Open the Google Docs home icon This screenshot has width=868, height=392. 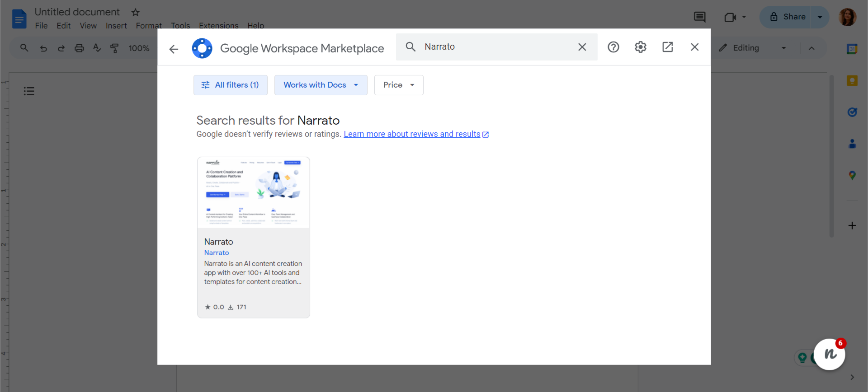tap(19, 19)
